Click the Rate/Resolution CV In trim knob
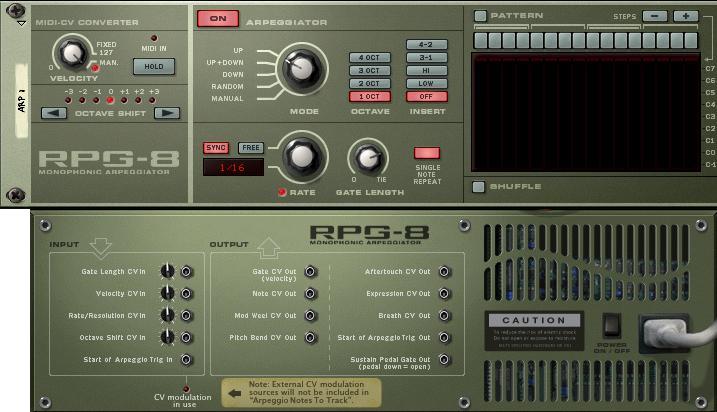717x412 pixels. pyautogui.click(x=167, y=315)
